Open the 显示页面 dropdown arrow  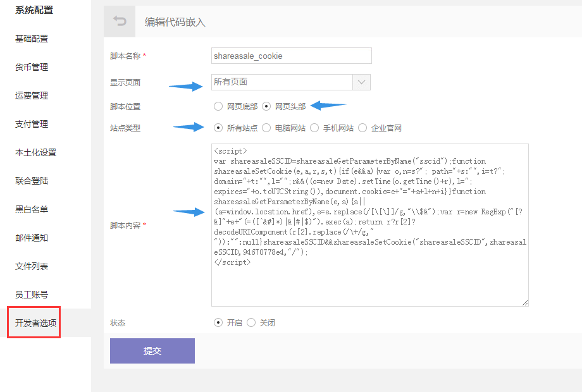click(x=361, y=82)
